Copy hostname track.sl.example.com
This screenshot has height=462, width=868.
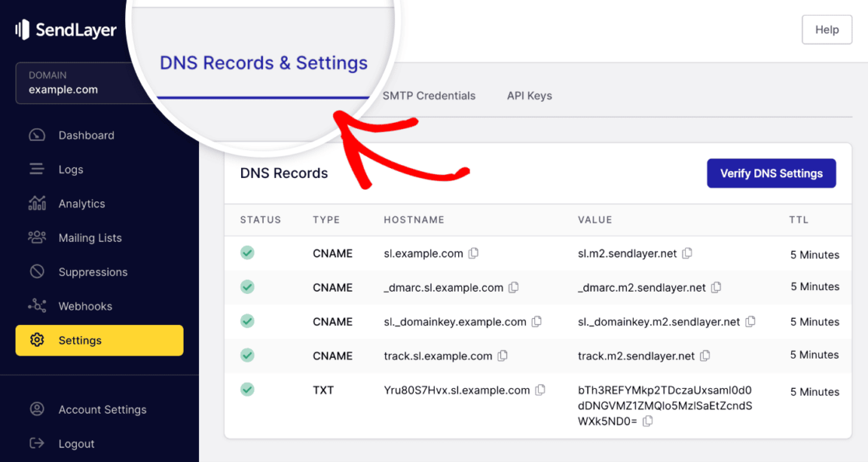coord(502,355)
